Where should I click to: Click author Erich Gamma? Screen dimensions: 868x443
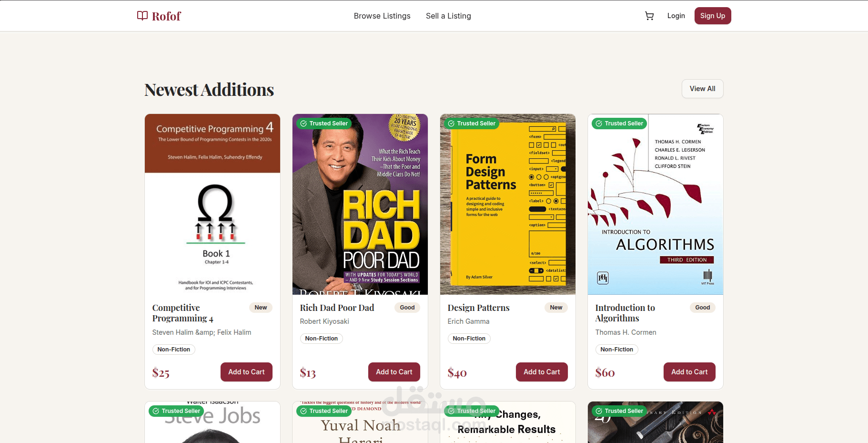468,321
